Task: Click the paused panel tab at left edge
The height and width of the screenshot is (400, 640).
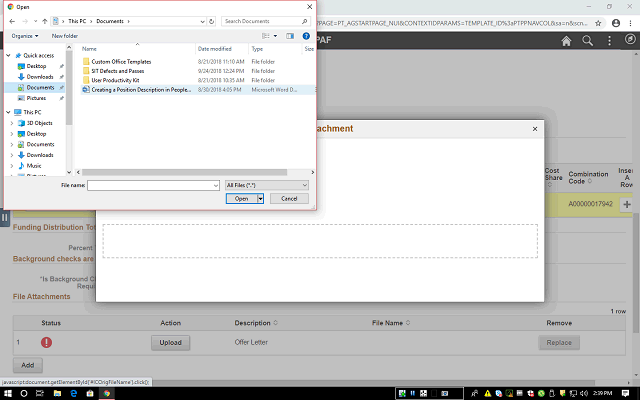Action: click(4, 218)
